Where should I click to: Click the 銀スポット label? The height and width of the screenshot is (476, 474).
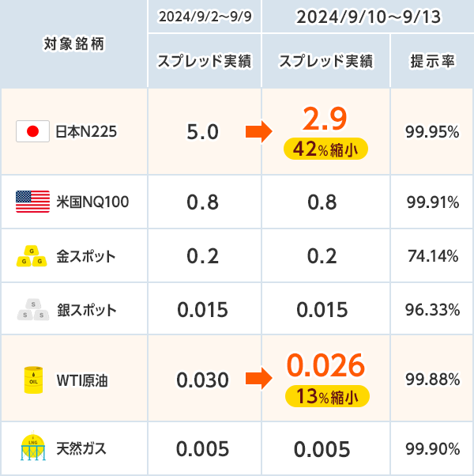point(86,309)
